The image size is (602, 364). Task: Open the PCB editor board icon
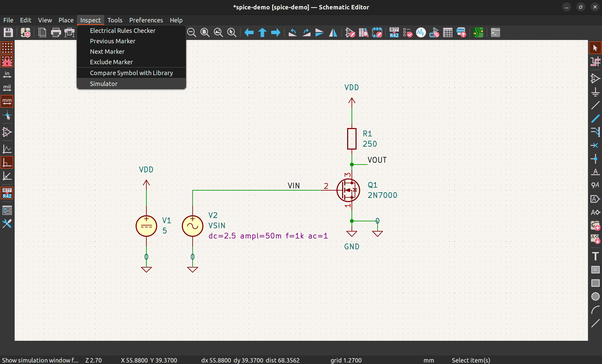[478, 32]
